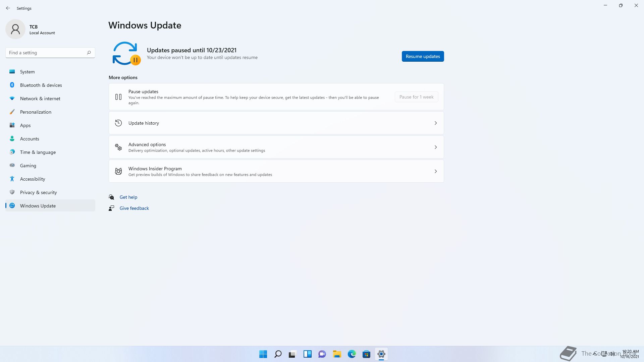Screen dimensions: 644x362
Task: Click the Windows Insider cat icon
Action: 118,171
